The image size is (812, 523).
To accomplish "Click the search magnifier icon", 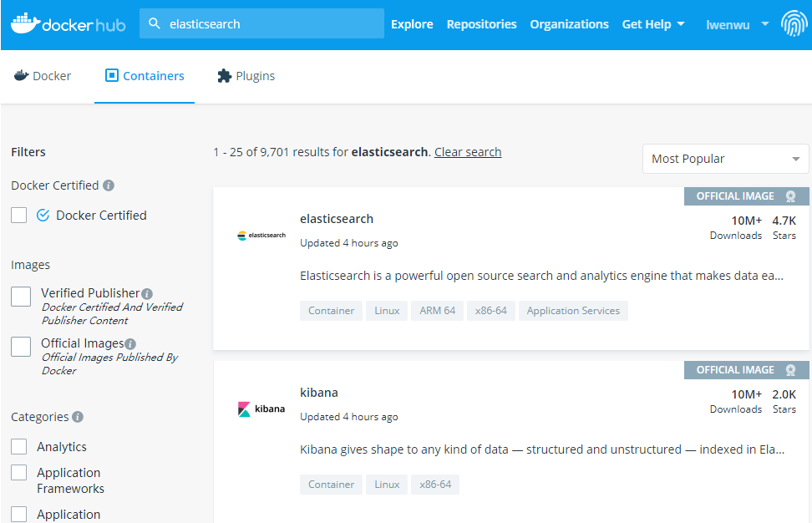I will [x=155, y=23].
